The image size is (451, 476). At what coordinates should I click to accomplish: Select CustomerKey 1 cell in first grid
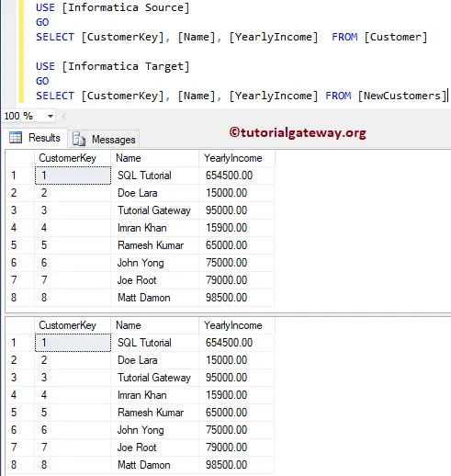[73, 176]
